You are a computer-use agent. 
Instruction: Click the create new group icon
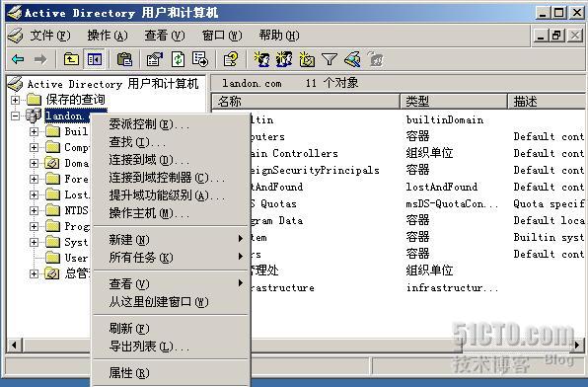(284, 59)
